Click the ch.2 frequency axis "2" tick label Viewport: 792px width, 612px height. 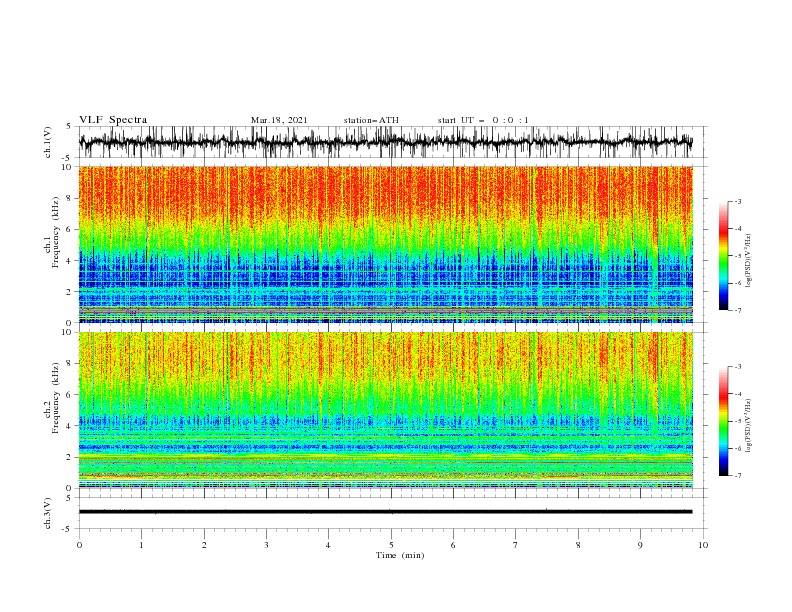click(x=70, y=457)
